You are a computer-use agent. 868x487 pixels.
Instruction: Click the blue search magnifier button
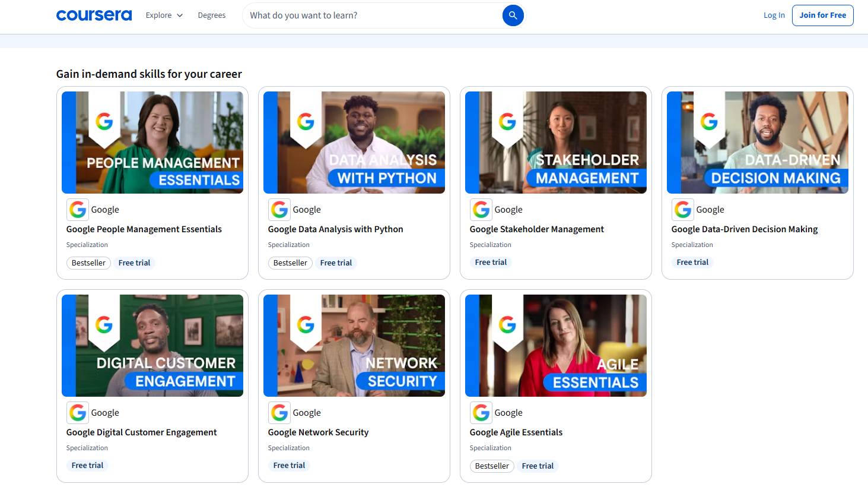[x=513, y=15]
